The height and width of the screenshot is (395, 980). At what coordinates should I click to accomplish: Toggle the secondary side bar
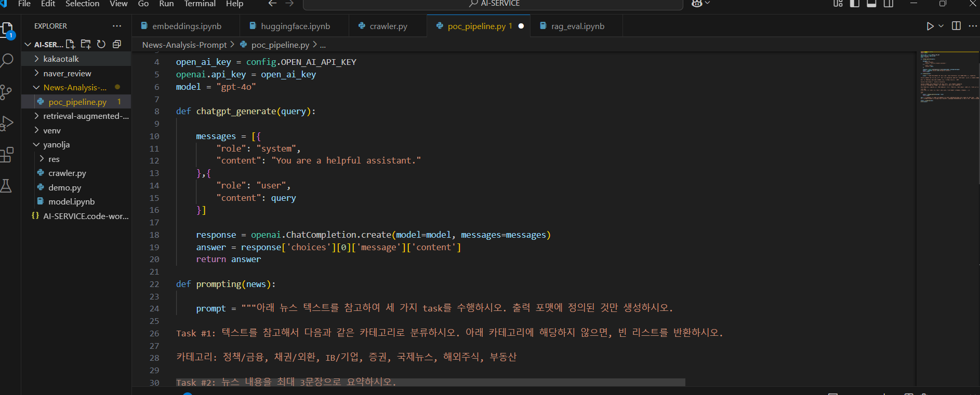889,4
